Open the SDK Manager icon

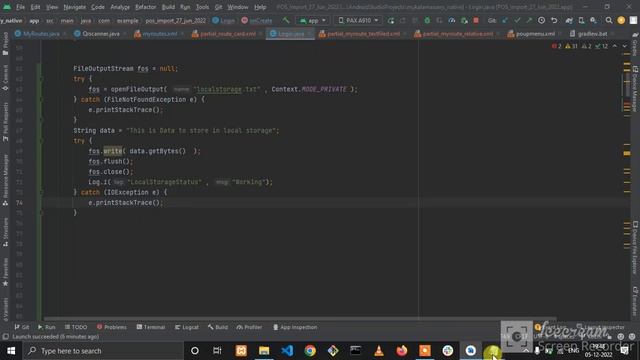click(x=593, y=20)
